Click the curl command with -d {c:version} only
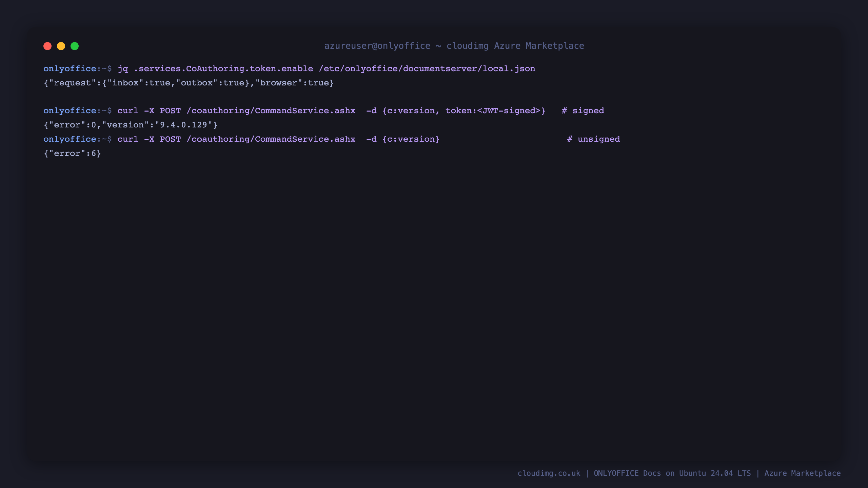The image size is (868, 488). [x=278, y=139]
